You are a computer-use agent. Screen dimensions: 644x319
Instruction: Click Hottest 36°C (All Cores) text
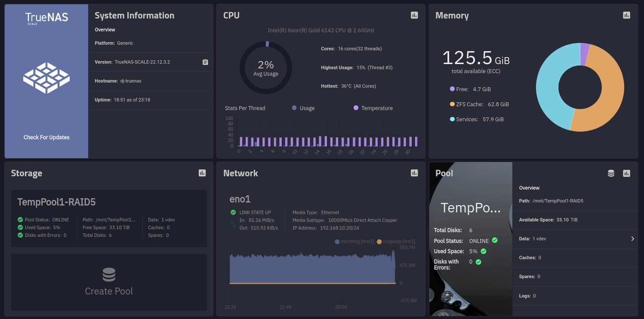coord(348,86)
